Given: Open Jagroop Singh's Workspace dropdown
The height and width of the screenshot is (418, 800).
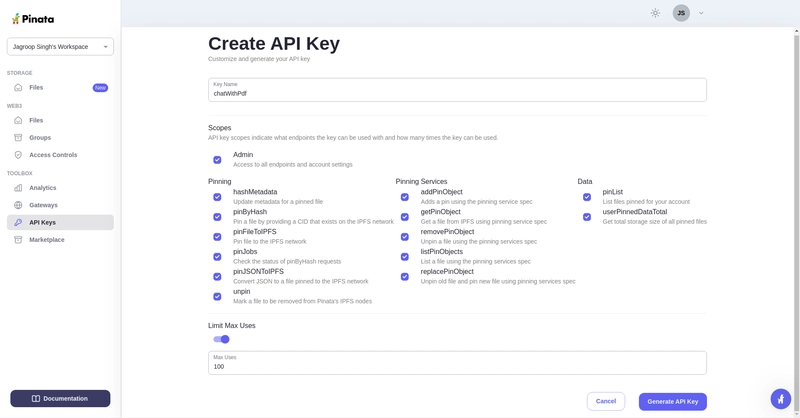Looking at the screenshot, I should (60, 47).
